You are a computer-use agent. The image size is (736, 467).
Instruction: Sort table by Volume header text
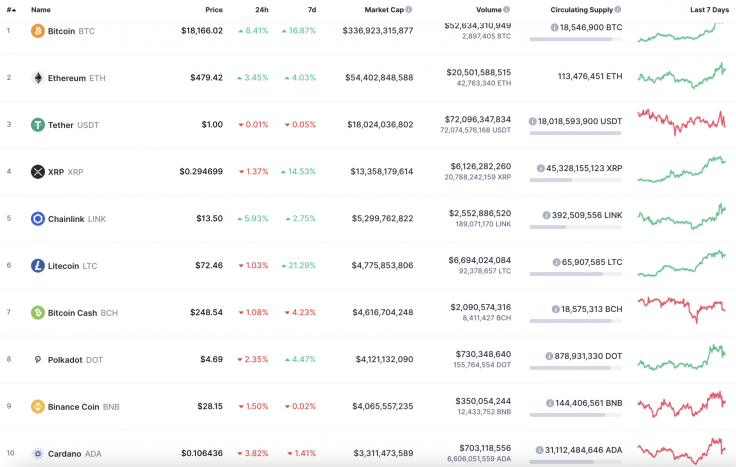[489, 9]
